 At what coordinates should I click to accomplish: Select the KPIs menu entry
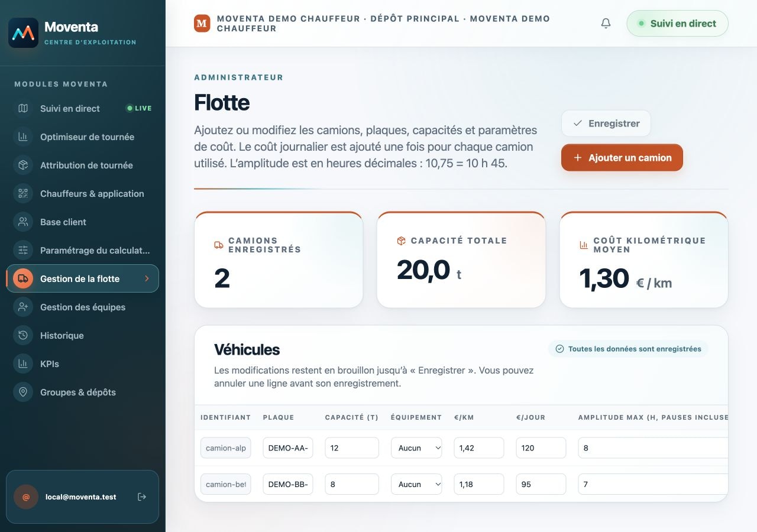[x=83, y=364]
